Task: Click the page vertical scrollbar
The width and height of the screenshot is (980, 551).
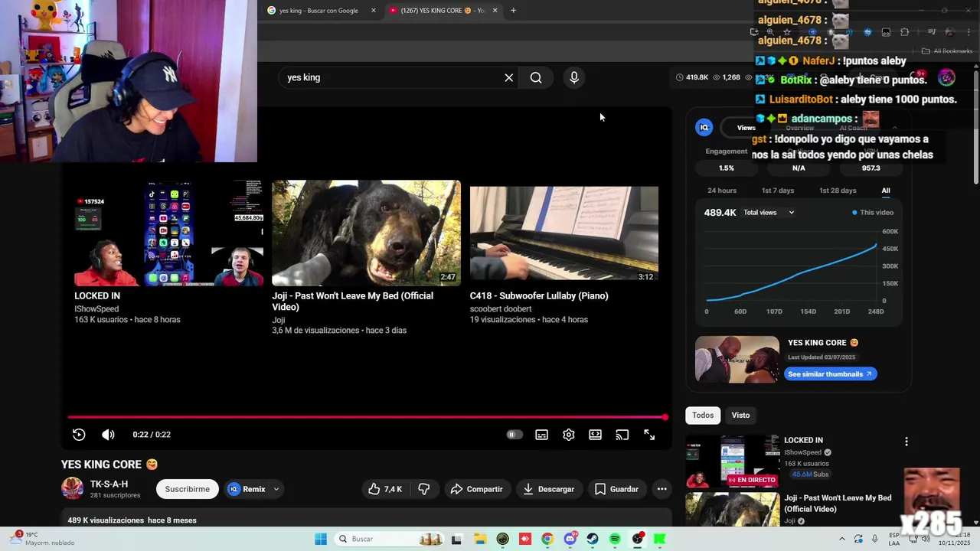Action: (x=975, y=126)
